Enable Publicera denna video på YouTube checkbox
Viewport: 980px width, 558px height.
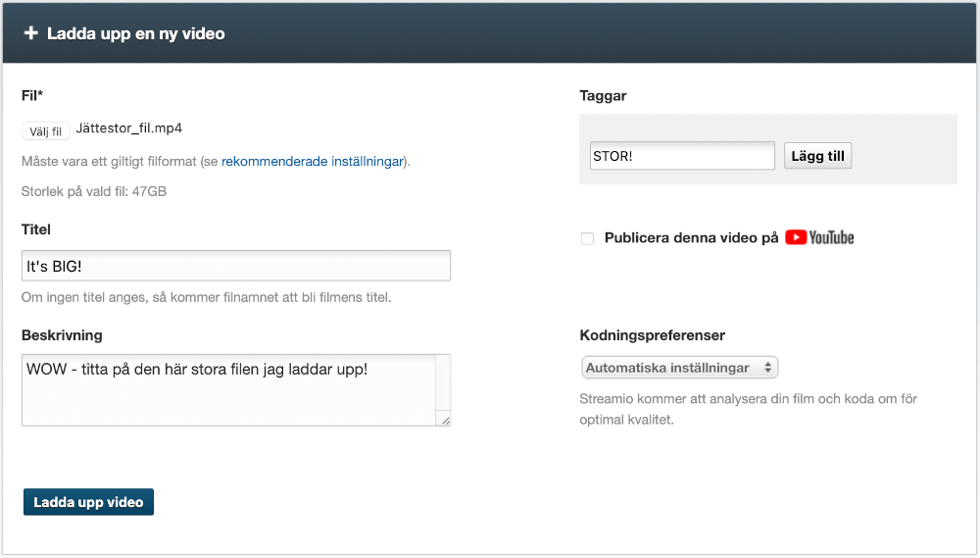point(587,238)
